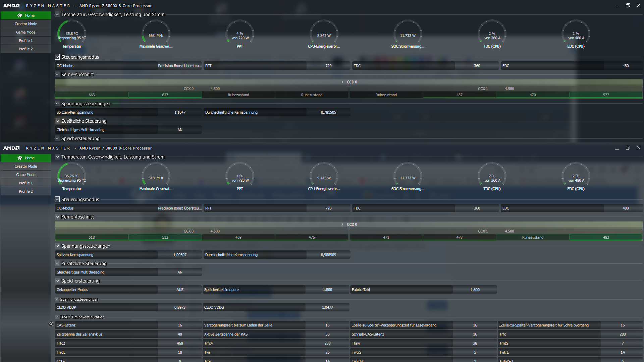This screenshot has width=644, height=362.
Task: Click the 518 MHz Maximale Geschwindigkeit gauge
Action: (156, 177)
